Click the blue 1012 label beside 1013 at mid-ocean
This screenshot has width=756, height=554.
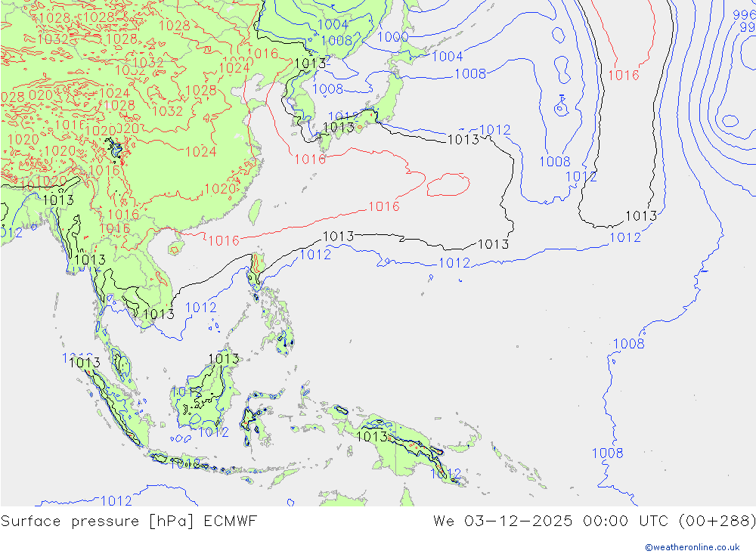454,263
